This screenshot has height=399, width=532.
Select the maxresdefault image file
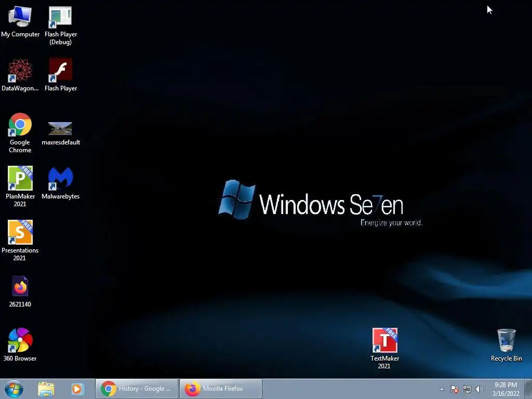point(60,134)
